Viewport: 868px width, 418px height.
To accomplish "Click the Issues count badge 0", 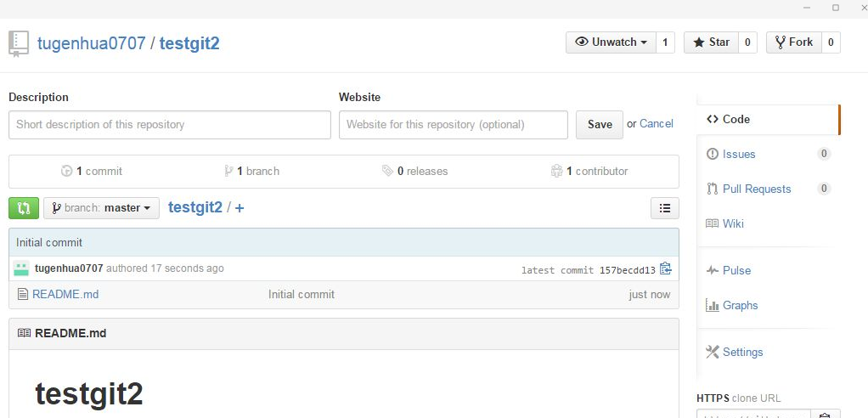I will (x=824, y=154).
